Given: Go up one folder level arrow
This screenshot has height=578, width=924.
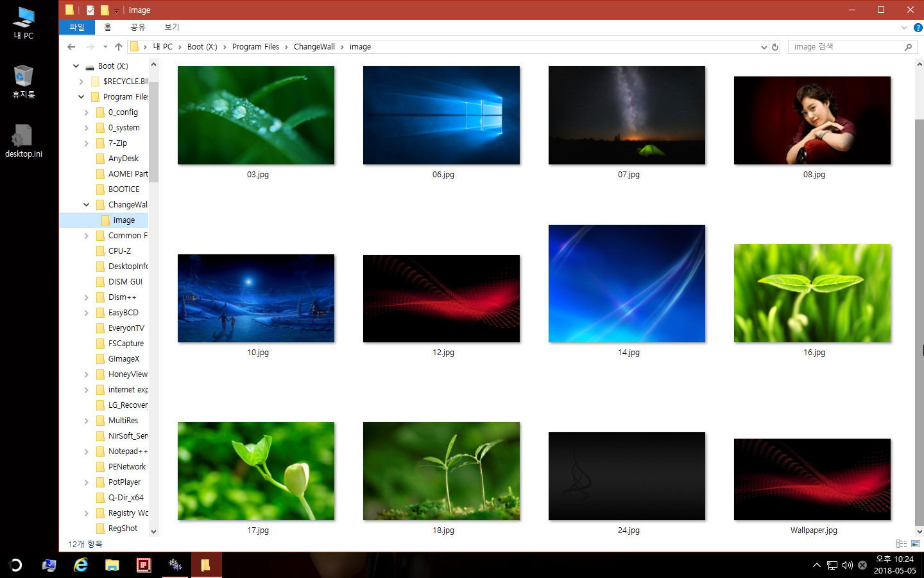Looking at the screenshot, I should tap(119, 47).
